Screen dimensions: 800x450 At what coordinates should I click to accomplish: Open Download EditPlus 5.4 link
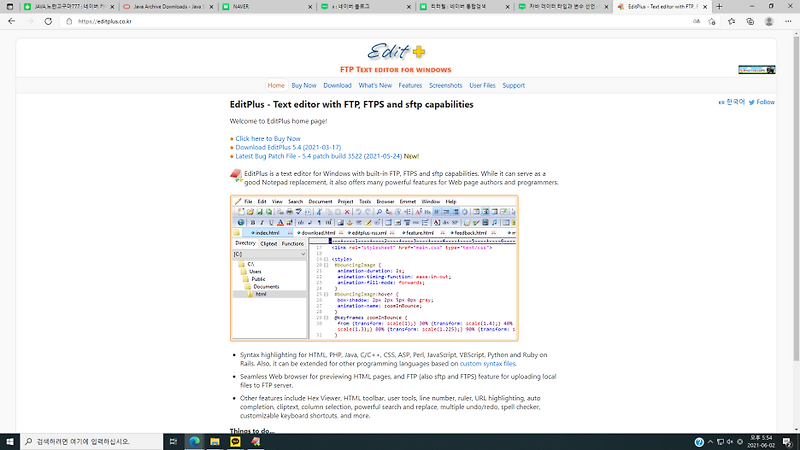point(288,147)
